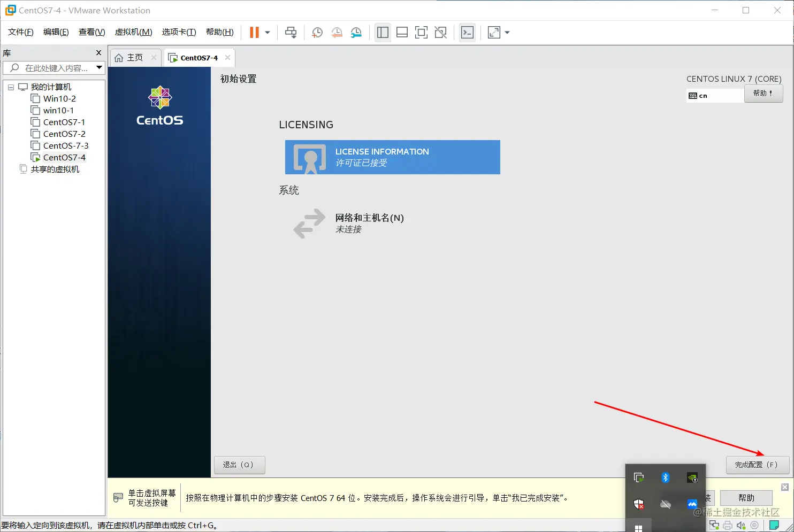The height and width of the screenshot is (532, 794).
Task: Select the CentOS7-2 virtual machine
Action: [64, 134]
